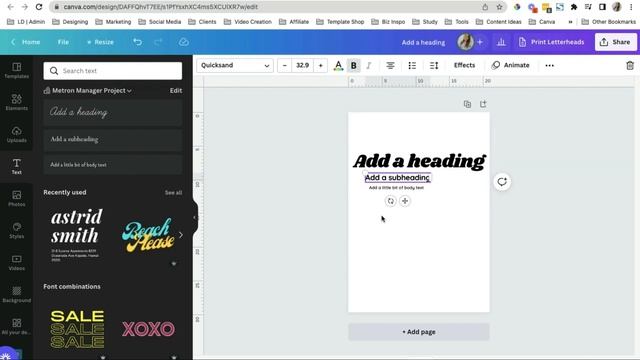Click the add new page icon above canvas
640x360 pixels.
click(483, 104)
